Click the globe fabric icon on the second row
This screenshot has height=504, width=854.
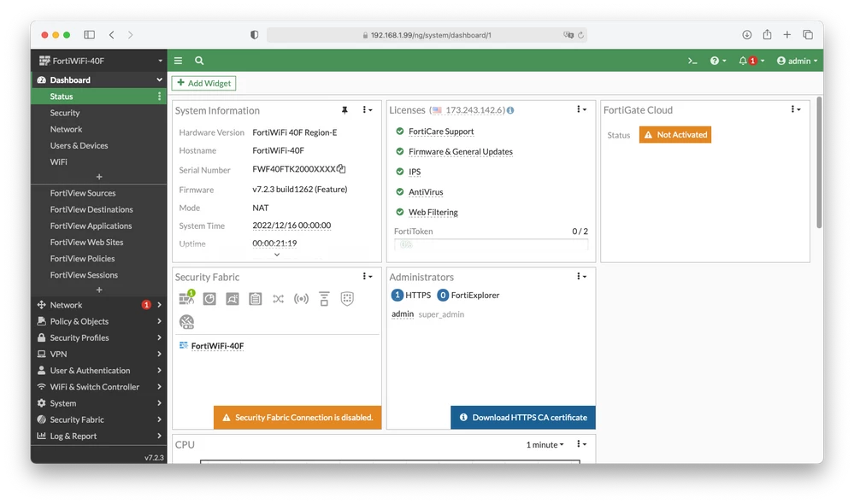[x=186, y=322]
